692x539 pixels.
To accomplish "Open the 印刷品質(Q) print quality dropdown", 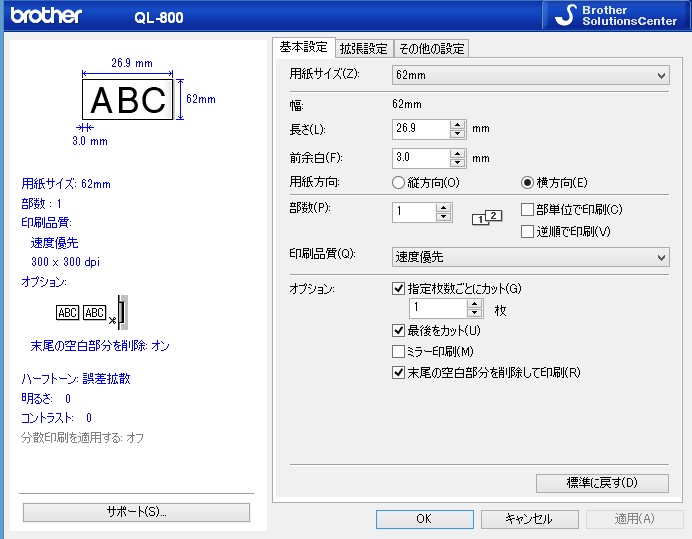I will (530, 257).
